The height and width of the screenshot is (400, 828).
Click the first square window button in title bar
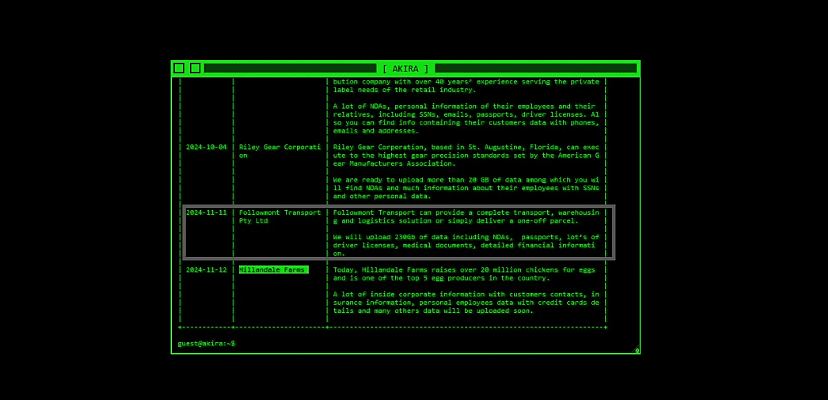tap(179, 68)
